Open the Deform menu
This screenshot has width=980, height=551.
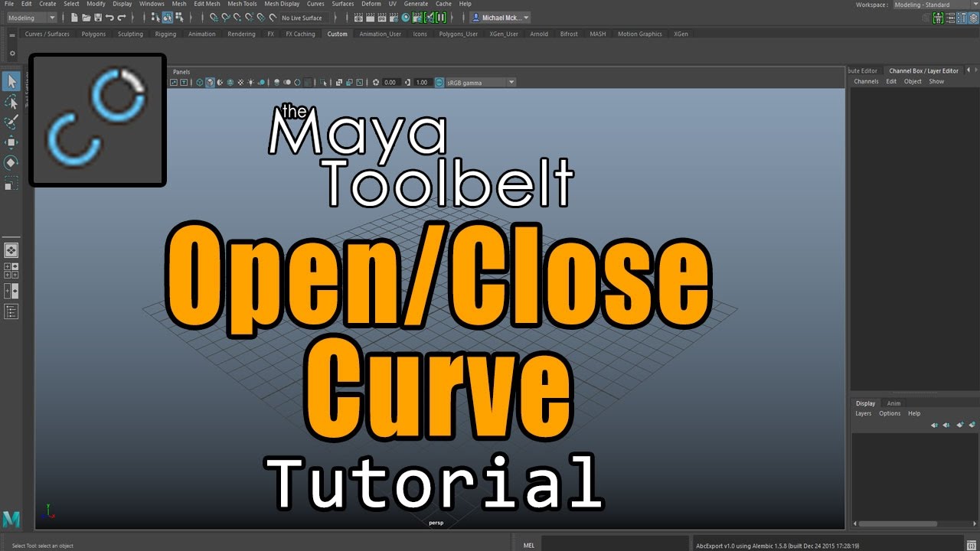pyautogui.click(x=371, y=4)
